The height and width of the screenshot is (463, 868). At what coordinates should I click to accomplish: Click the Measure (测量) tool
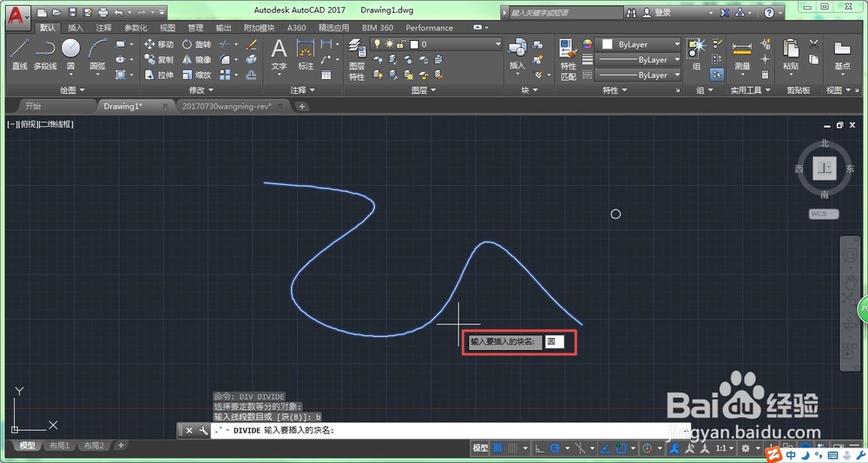(x=742, y=56)
